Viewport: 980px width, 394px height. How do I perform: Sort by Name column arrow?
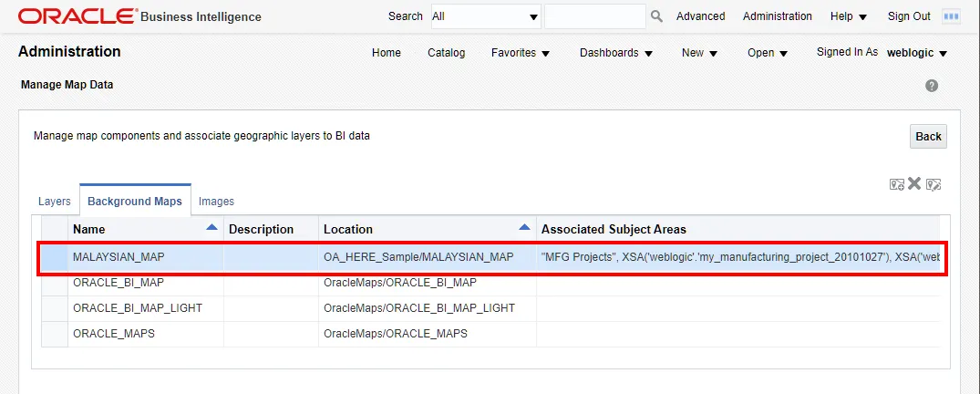(x=211, y=227)
